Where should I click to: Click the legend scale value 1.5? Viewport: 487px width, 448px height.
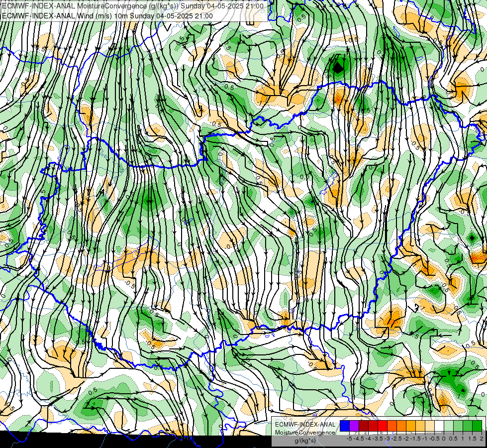pyautogui.click(x=472, y=439)
